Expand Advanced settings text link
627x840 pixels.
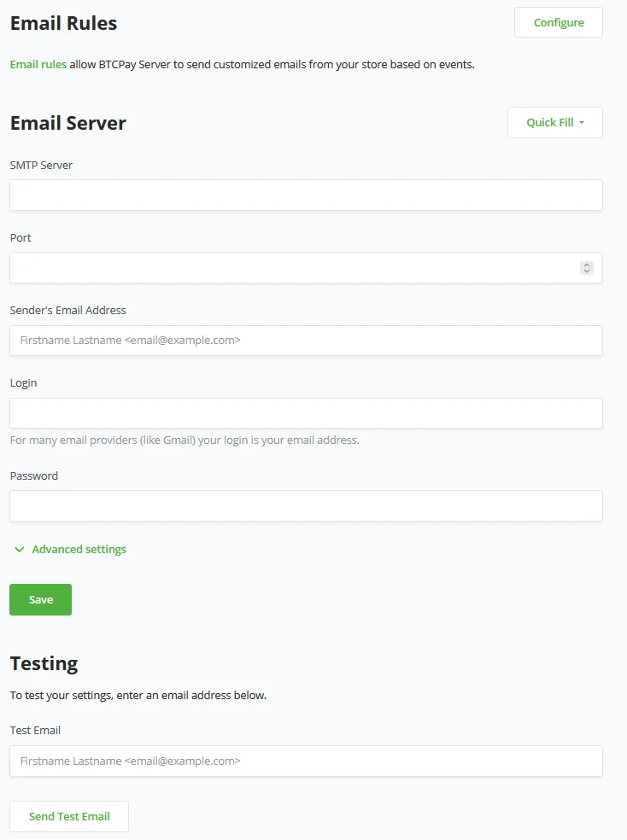[x=79, y=550]
